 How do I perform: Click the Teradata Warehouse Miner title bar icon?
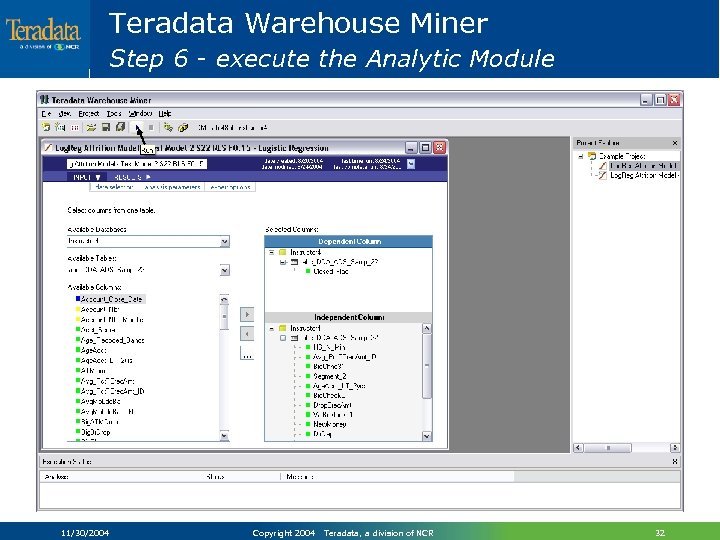(45, 100)
